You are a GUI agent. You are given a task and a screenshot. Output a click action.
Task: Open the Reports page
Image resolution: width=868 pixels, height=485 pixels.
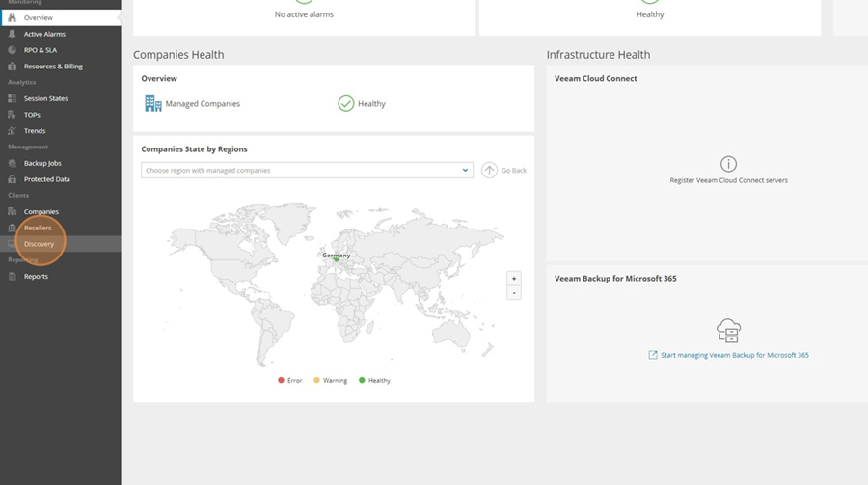(36, 277)
